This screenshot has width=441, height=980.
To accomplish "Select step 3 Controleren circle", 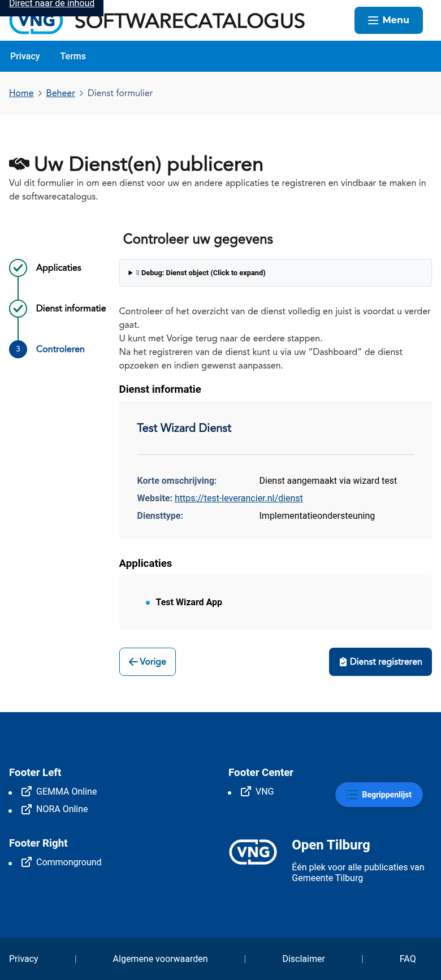I will 18,349.
